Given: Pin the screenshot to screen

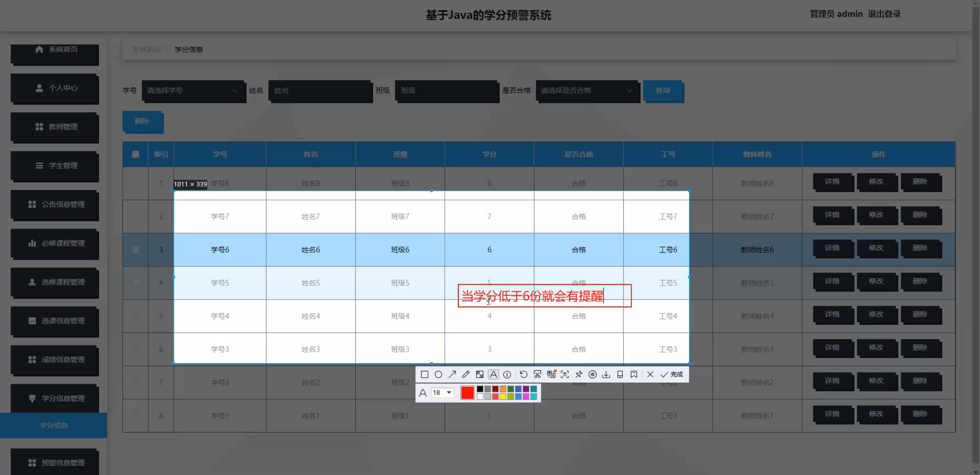Looking at the screenshot, I should (579, 374).
